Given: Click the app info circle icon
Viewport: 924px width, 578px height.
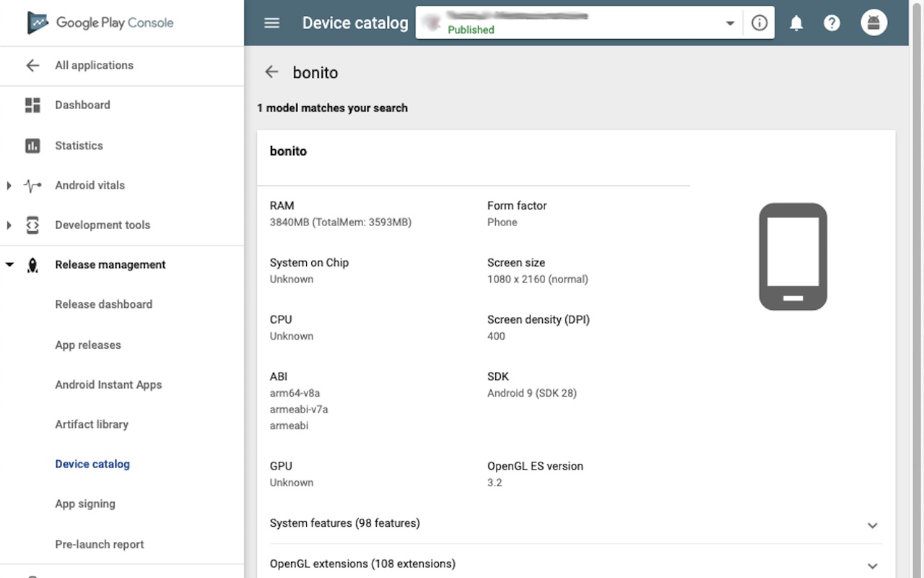Looking at the screenshot, I should point(759,23).
